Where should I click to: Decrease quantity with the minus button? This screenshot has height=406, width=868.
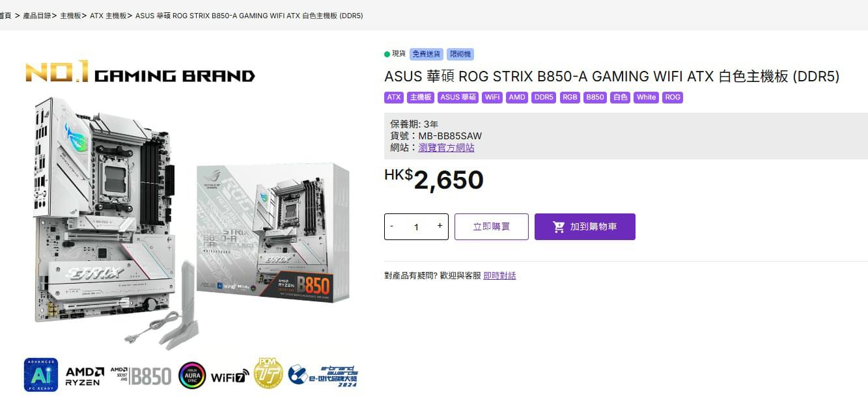[392, 226]
